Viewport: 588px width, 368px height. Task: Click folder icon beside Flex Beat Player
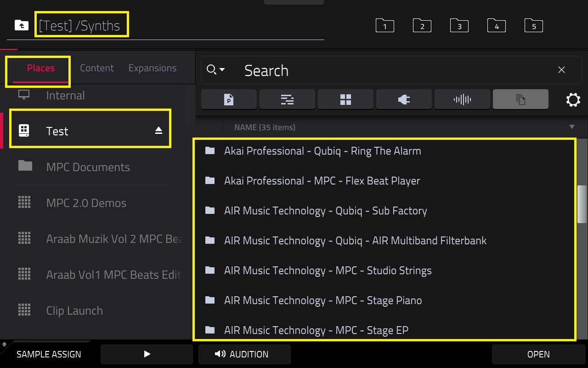pos(210,180)
